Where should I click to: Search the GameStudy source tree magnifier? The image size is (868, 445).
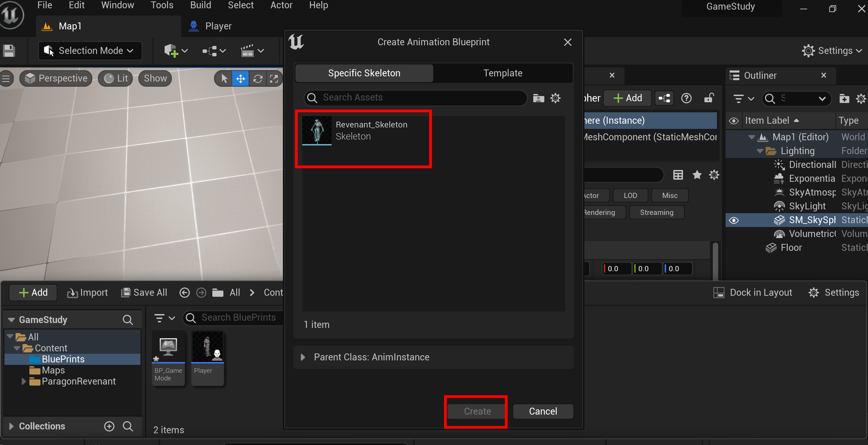point(128,320)
